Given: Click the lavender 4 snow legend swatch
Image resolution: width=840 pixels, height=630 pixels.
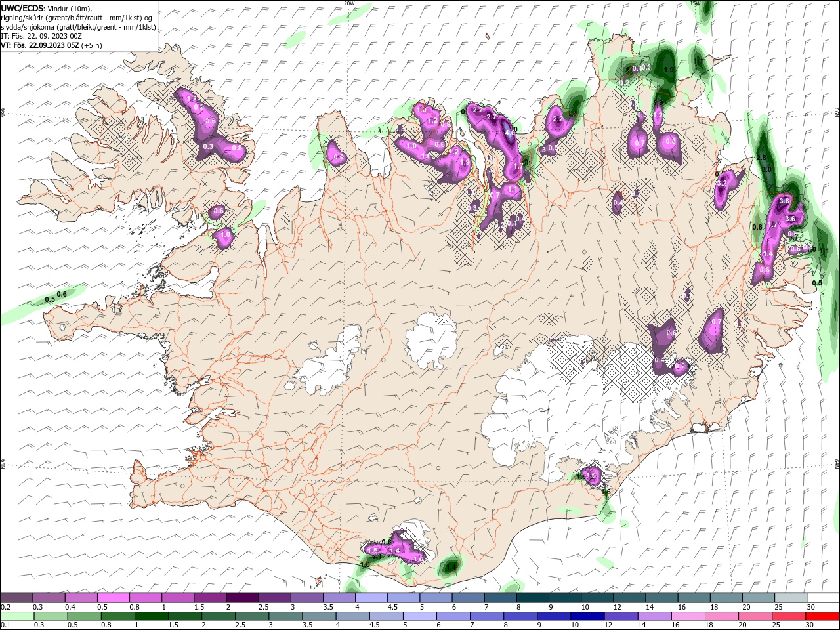Looking at the screenshot, I should [x=371, y=598].
